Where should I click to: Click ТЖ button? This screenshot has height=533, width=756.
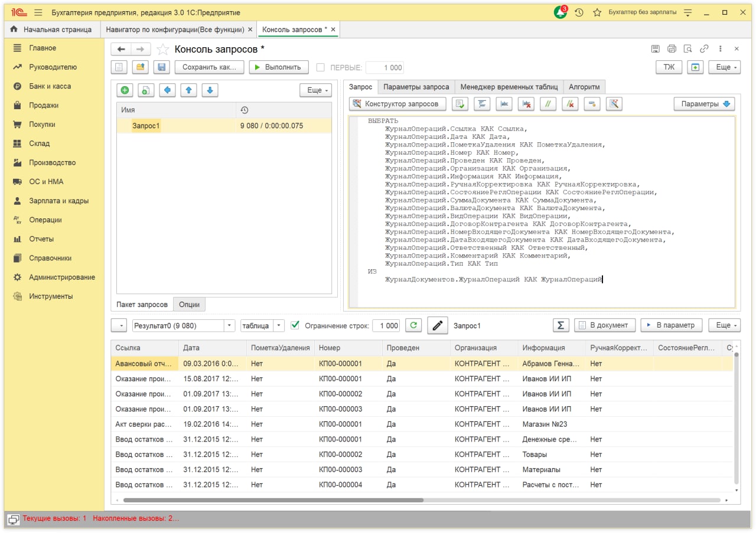click(669, 67)
